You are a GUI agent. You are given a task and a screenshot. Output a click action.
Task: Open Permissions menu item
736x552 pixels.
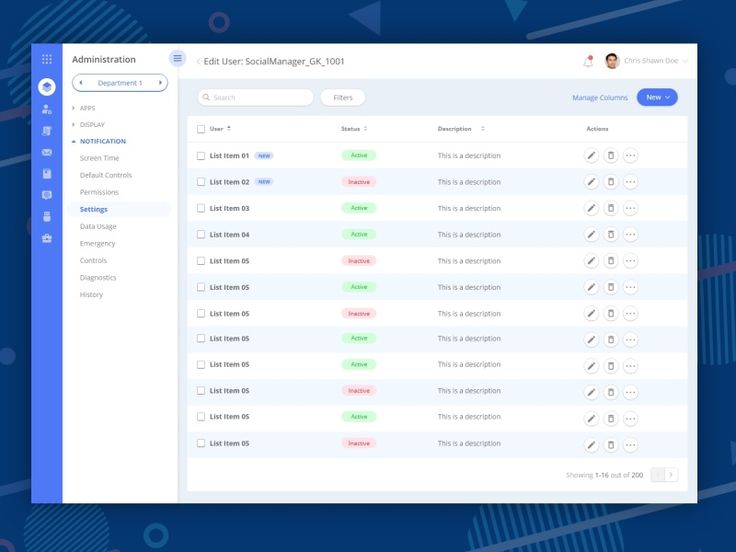coord(99,192)
